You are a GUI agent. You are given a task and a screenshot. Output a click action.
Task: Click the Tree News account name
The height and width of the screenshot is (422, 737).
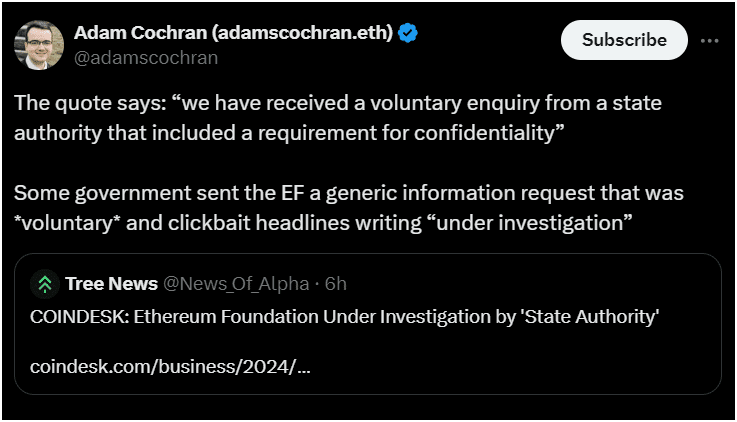pyautogui.click(x=111, y=284)
